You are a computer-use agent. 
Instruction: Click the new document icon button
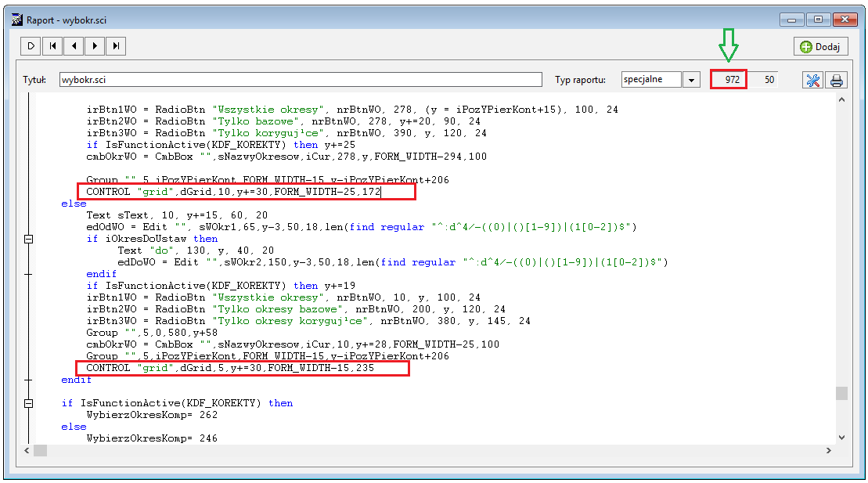(31, 46)
